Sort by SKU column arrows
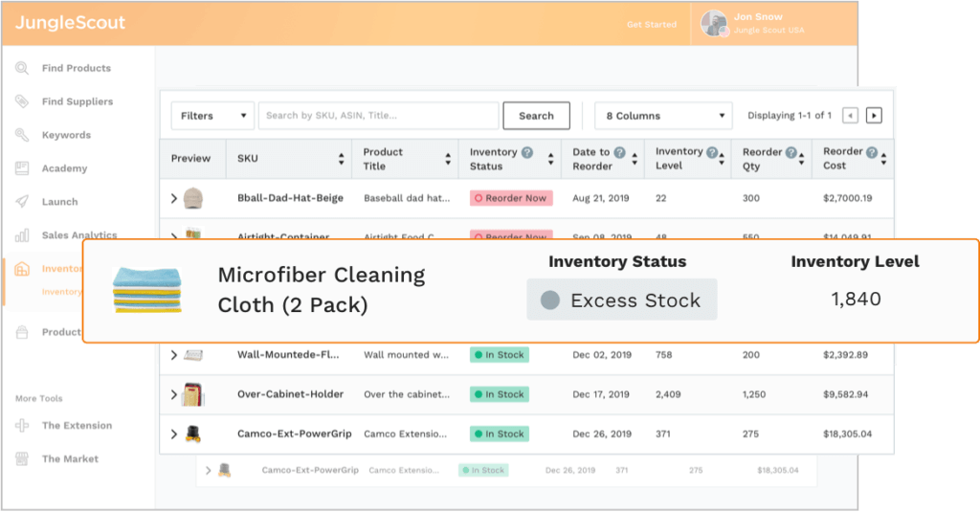This screenshot has height=512, width=980. (342, 159)
